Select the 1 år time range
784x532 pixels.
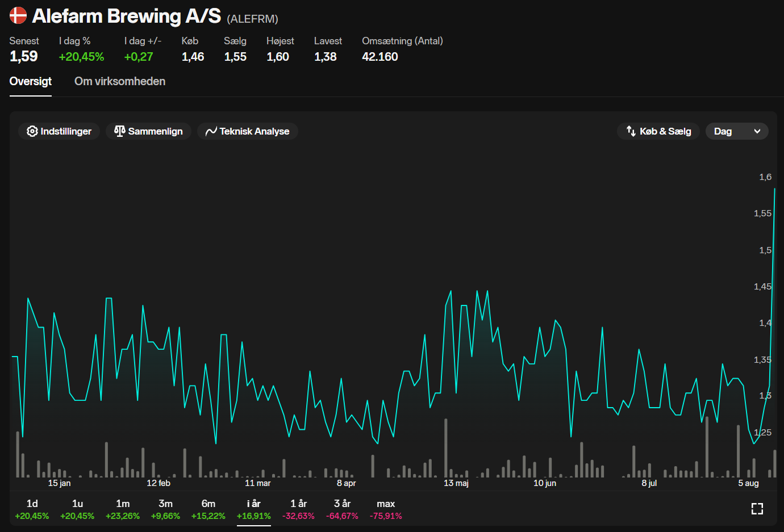point(298,509)
